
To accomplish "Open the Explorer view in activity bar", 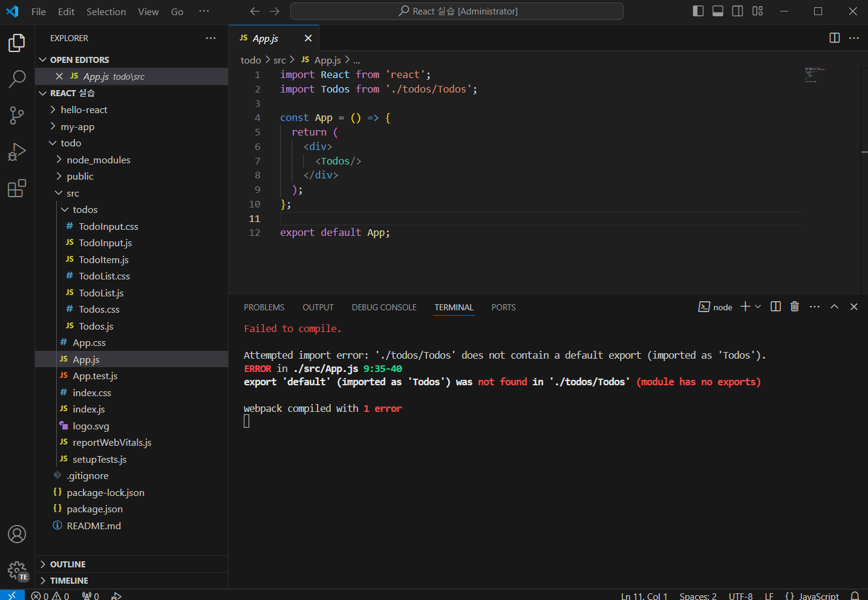I will (x=17, y=43).
